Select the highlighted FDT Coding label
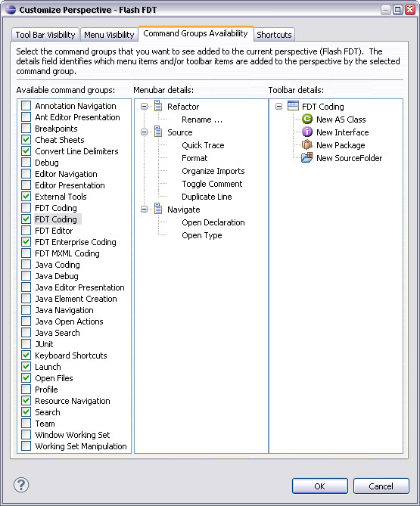Screen dimensions: 420x506 pos(56,219)
